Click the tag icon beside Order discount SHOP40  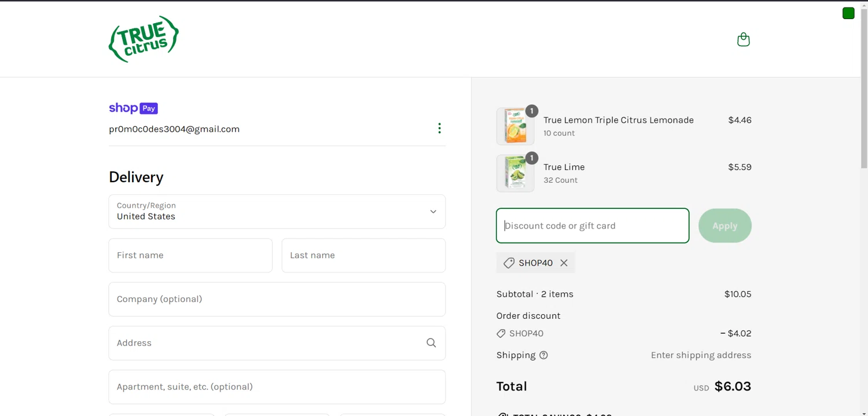[x=501, y=334]
